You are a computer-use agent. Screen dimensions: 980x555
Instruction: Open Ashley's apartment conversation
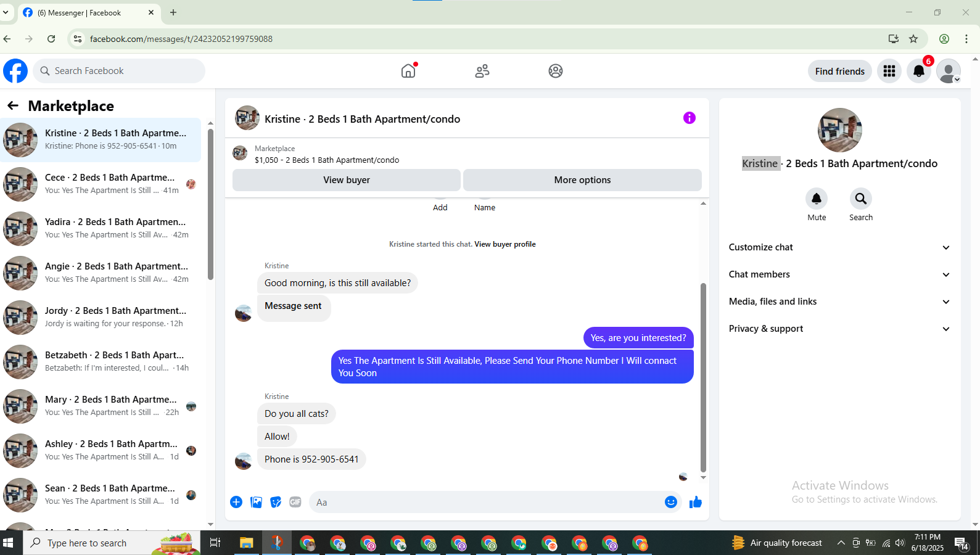click(x=101, y=451)
